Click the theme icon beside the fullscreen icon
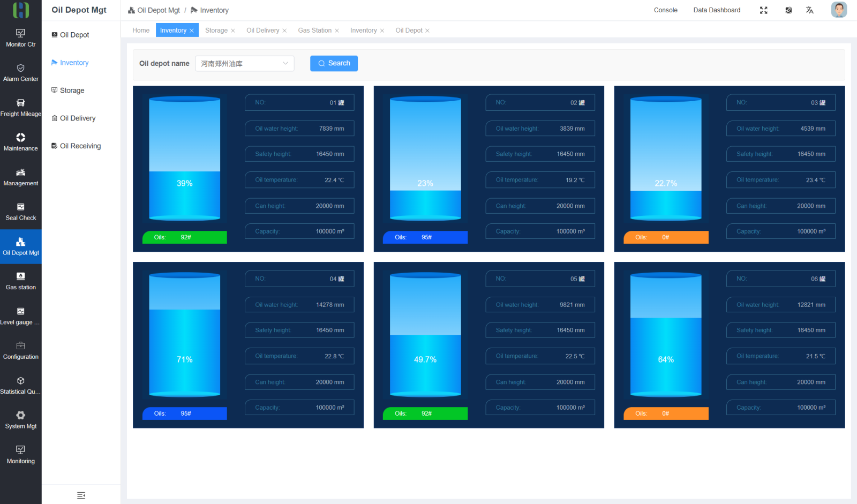The width and height of the screenshot is (857, 504). click(x=788, y=10)
